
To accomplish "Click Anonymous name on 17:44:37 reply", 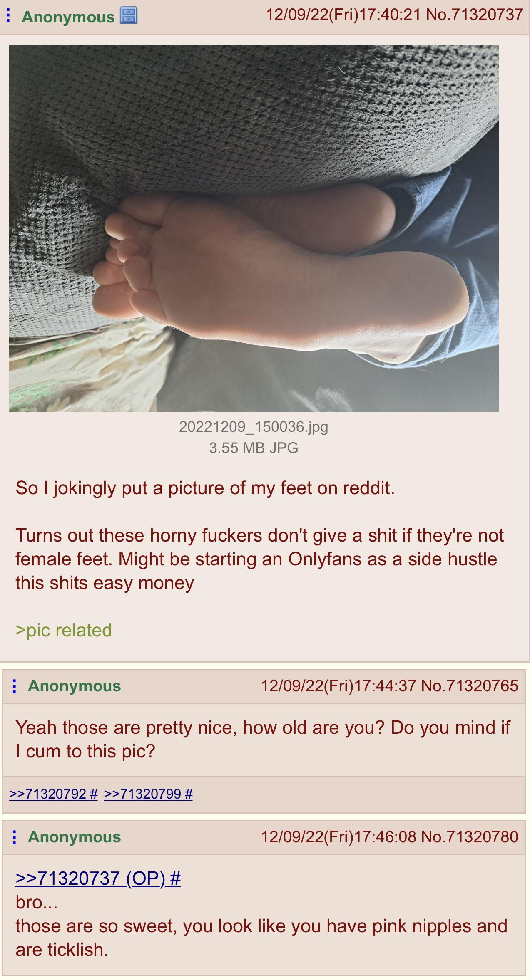I will pyautogui.click(x=74, y=686).
